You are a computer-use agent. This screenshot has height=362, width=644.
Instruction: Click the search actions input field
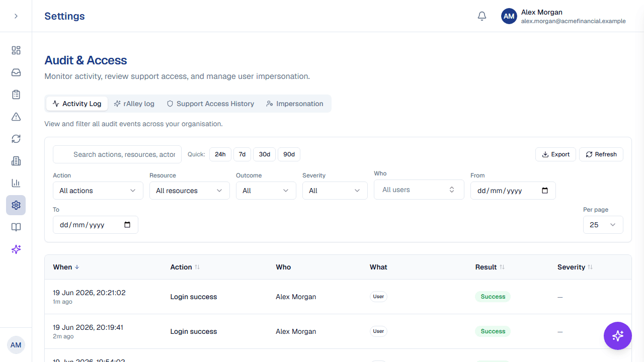click(x=117, y=154)
